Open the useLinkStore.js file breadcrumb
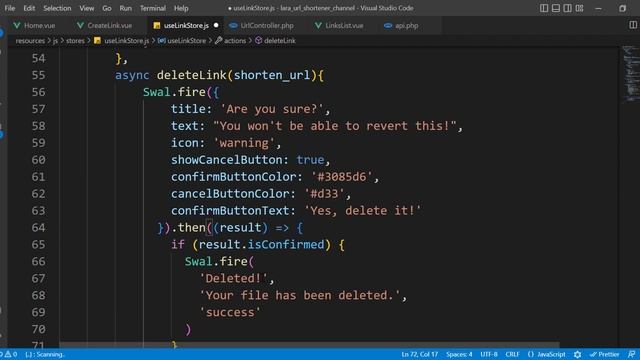640x360 pixels. pyautogui.click(x=127, y=41)
